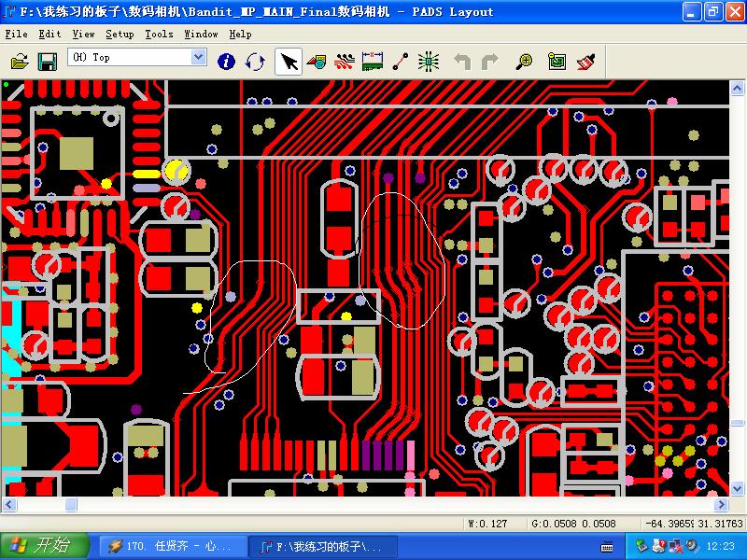This screenshot has height=560, width=747.
Task: Select the pink pad in the connector row
Action: click(410, 455)
